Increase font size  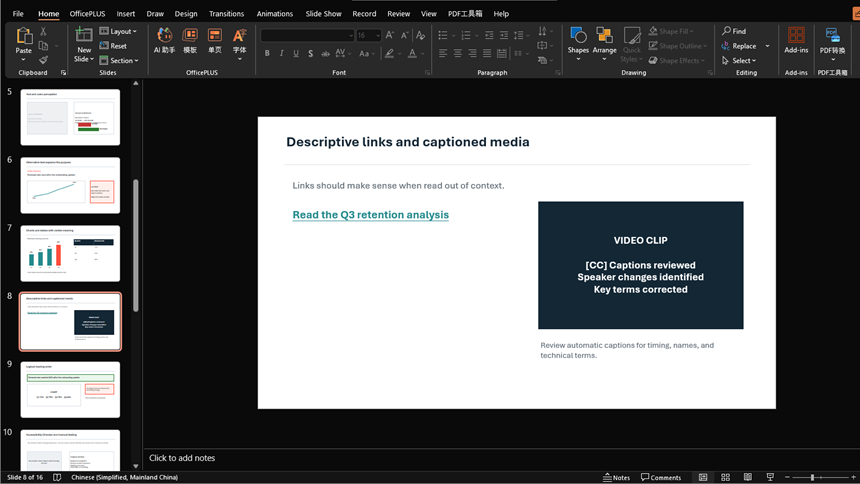point(389,35)
